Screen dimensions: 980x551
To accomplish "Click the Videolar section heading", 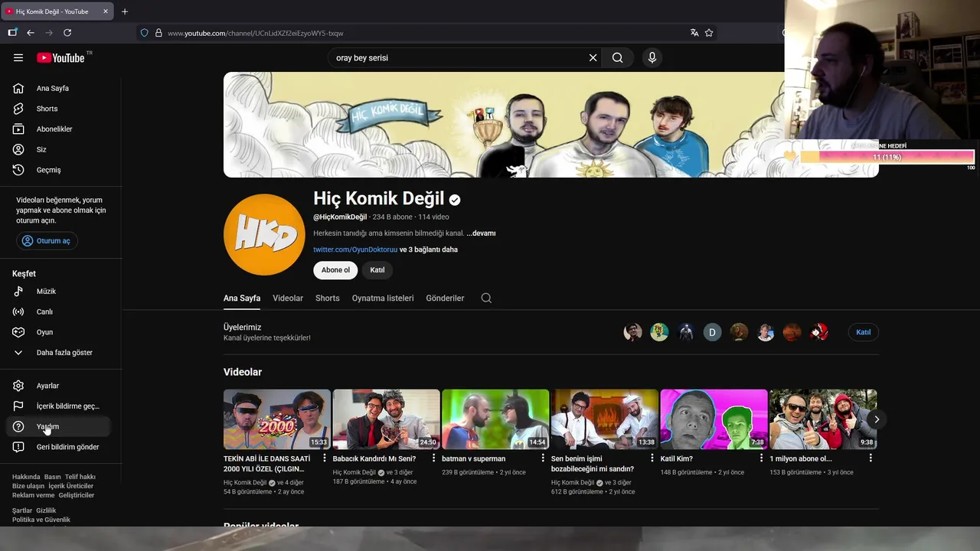I will [243, 372].
